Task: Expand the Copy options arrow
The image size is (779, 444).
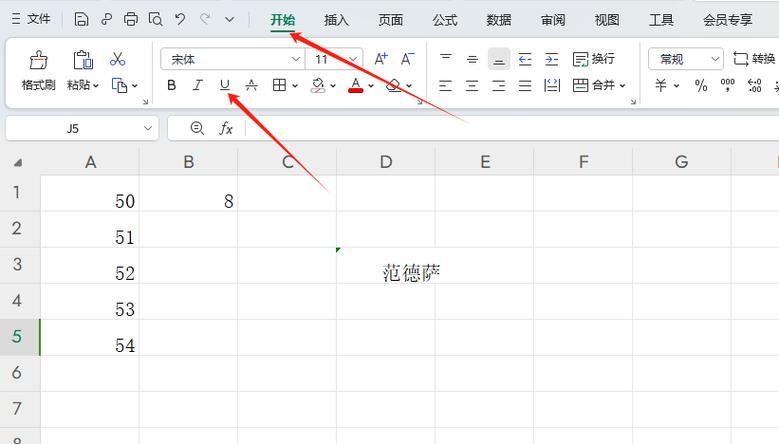Action: point(135,86)
